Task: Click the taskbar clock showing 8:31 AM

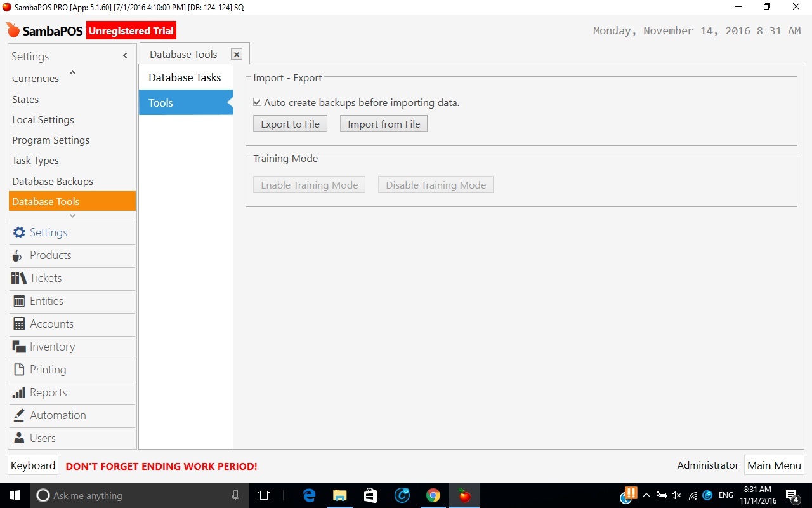Action: [757, 495]
